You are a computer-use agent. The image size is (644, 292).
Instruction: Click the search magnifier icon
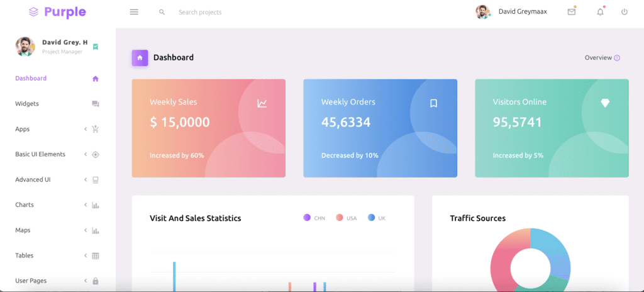click(162, 12)
